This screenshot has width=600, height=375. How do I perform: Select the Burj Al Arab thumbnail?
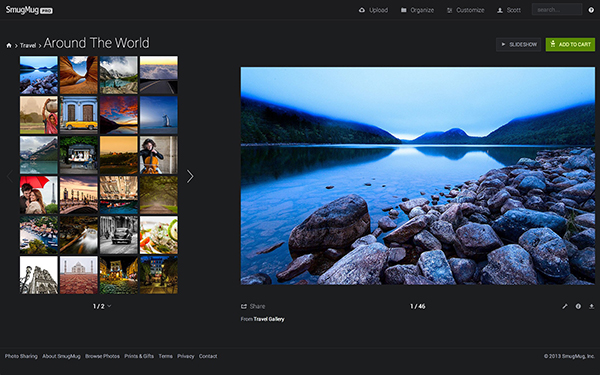point(159,115)
